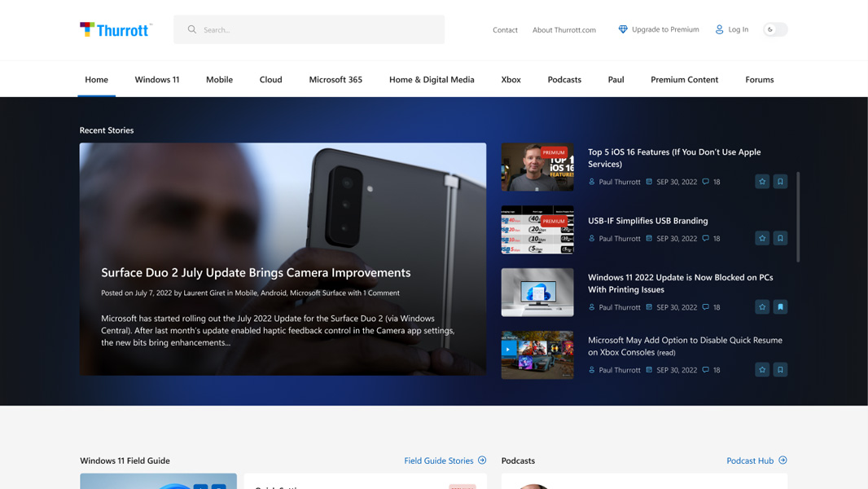Click the Recent Stories list scrollbar

(798, 217)
